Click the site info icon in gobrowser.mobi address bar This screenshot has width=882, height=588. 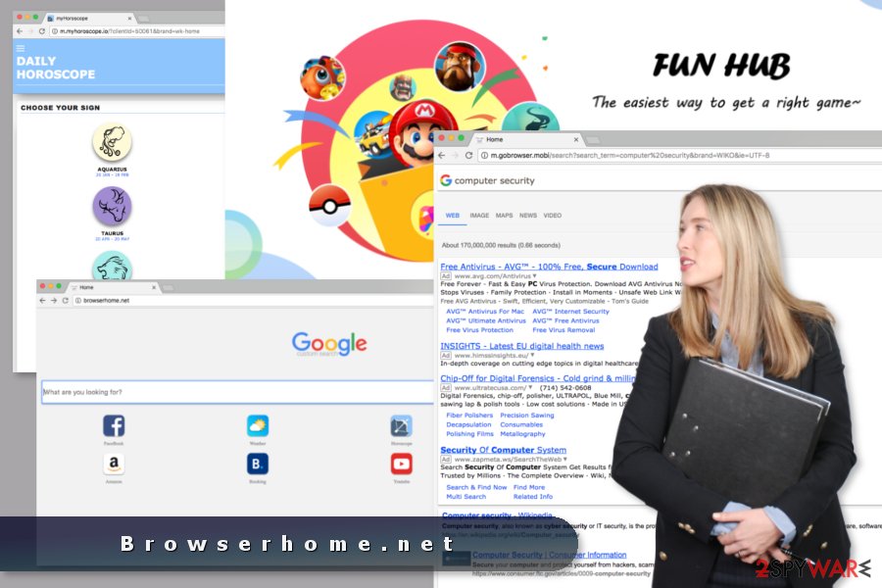(484, 155)
